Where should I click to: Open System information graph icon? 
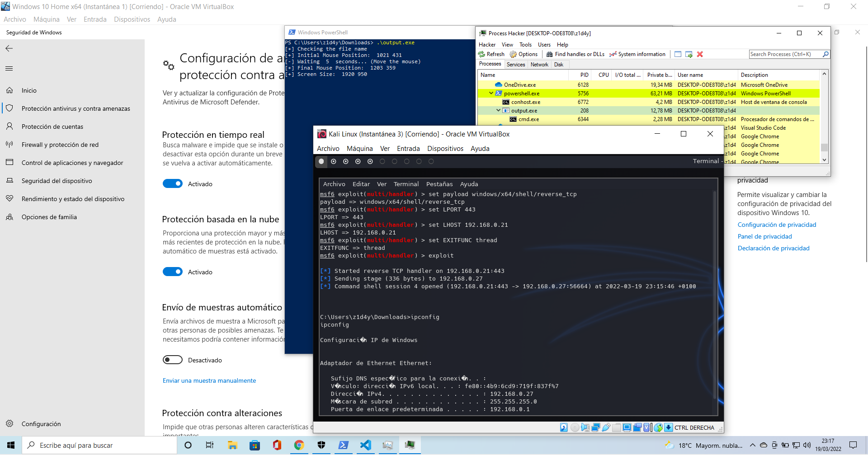pos(613,54)
